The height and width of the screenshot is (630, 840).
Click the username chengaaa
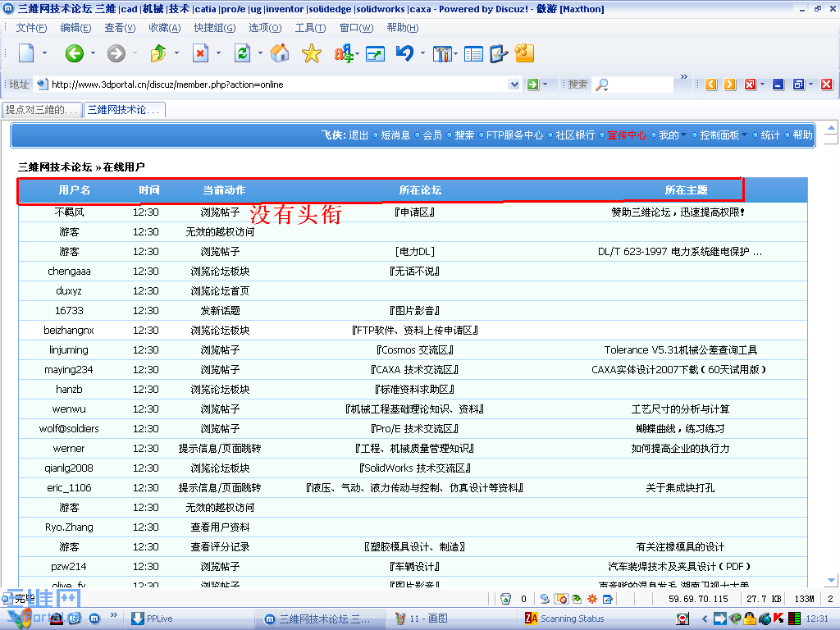(x=69, y=271)
